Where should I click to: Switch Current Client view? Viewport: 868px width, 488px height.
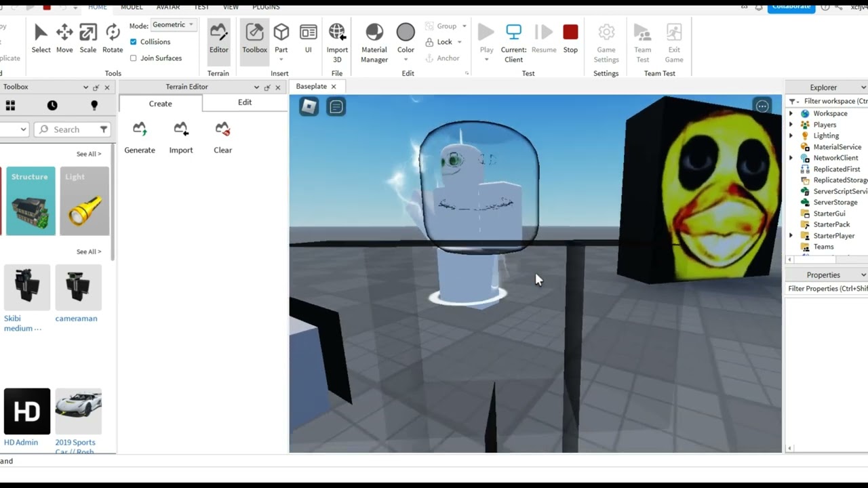point(513,43)
